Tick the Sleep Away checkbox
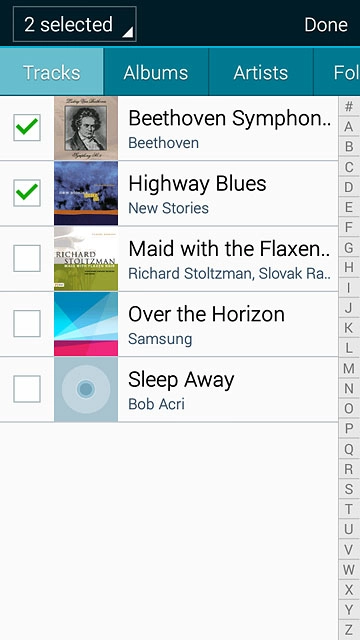 coord(27,389)
